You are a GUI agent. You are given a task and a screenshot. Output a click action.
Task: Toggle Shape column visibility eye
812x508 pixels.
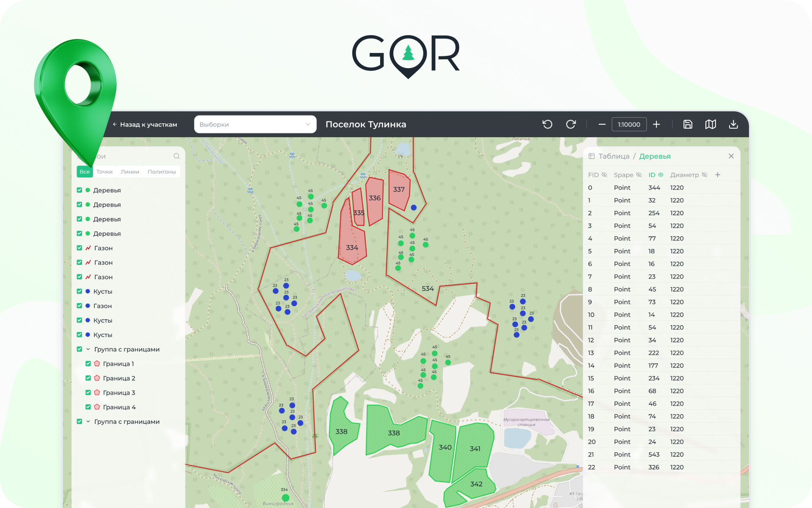pos(639,175)
